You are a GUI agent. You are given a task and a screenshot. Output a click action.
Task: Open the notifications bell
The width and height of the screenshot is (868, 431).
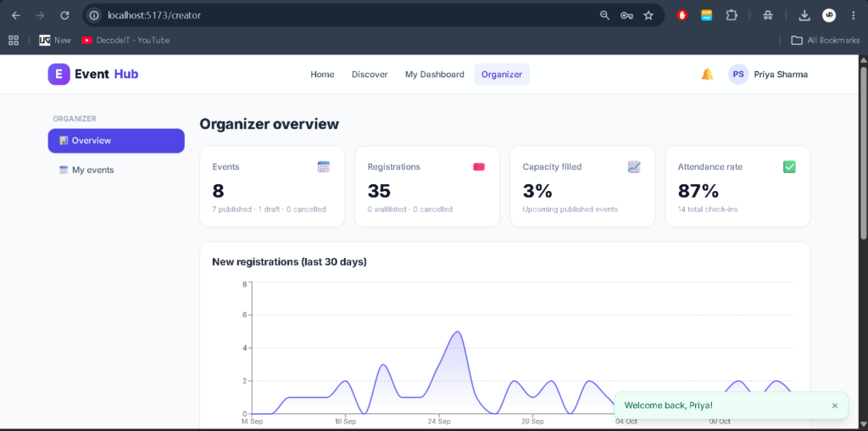(x=708, y=74)
